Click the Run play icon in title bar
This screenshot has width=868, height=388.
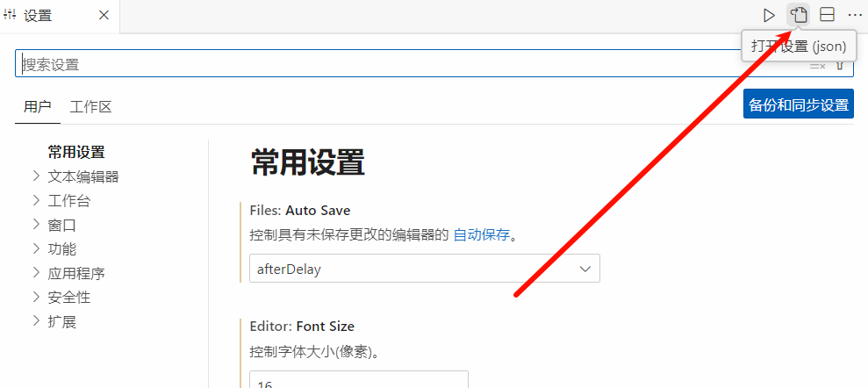(x=769, y=15)
